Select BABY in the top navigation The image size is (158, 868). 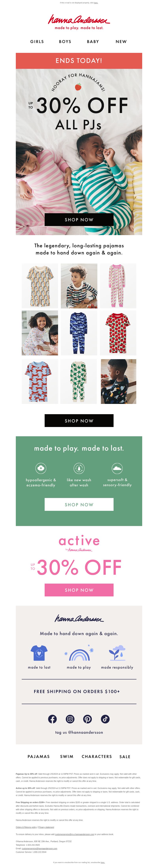pos(93,42)
